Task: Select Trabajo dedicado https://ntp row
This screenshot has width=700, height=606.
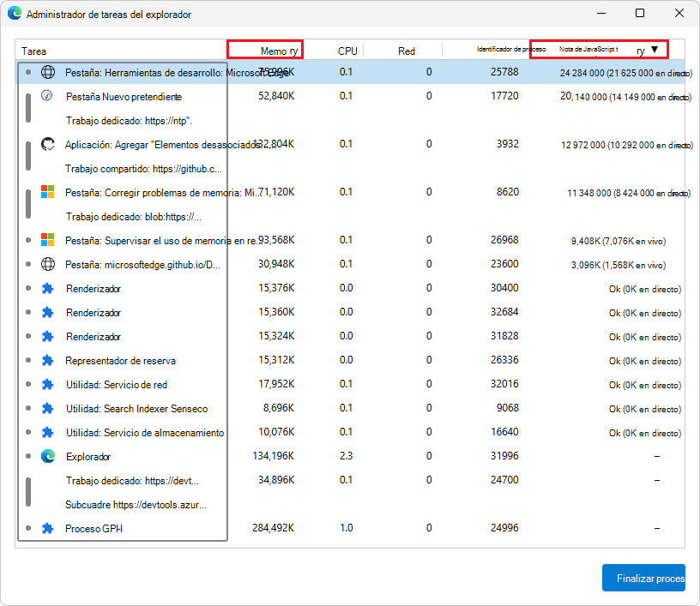Action: tap(129, 120)
